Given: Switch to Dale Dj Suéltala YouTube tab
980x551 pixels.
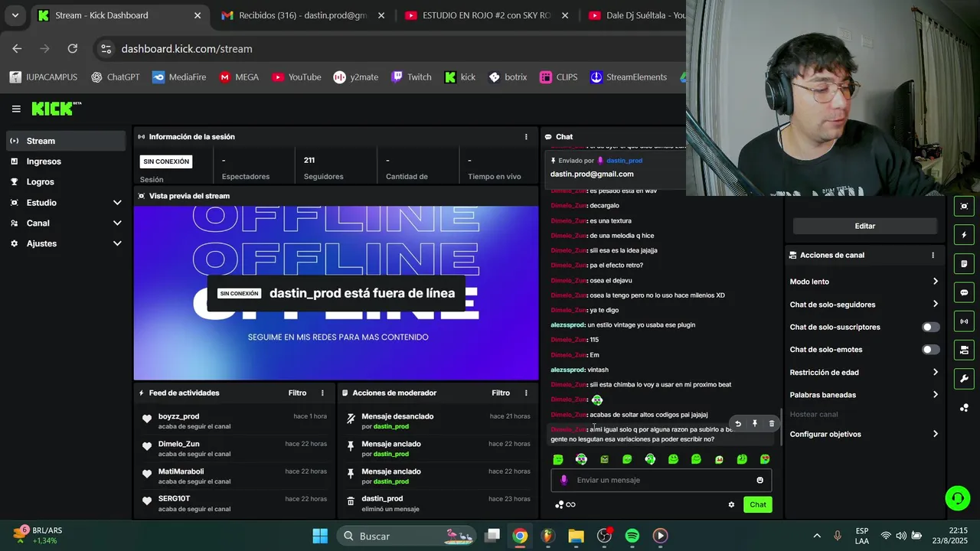Looking at the screenshot, I should (x=635, y=15).
